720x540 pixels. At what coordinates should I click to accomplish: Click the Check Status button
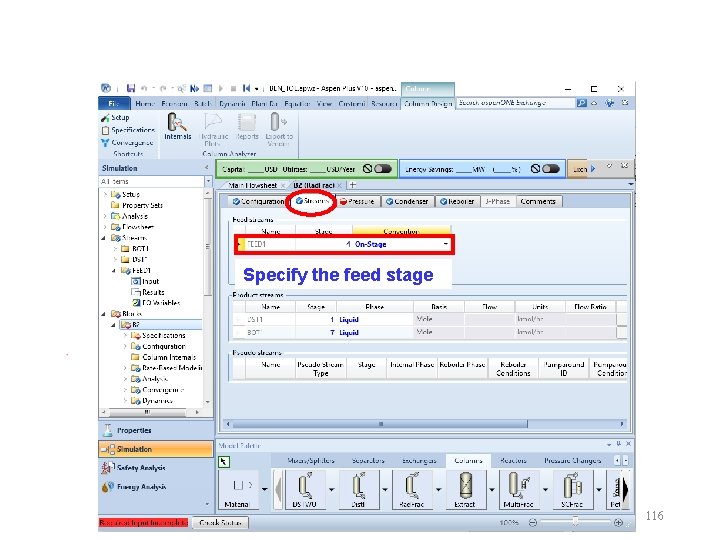(x=220, y=523)
